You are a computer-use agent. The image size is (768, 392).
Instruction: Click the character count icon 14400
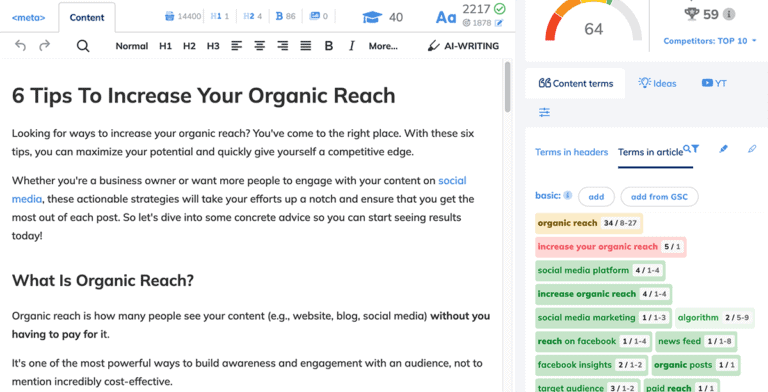click(x=169, y=16)
